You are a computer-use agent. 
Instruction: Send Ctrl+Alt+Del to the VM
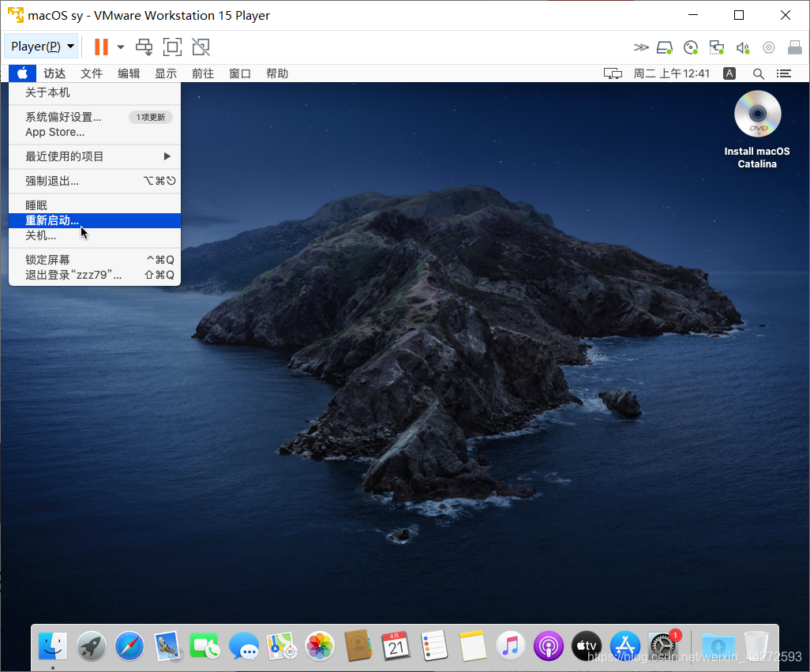point(144,47)
